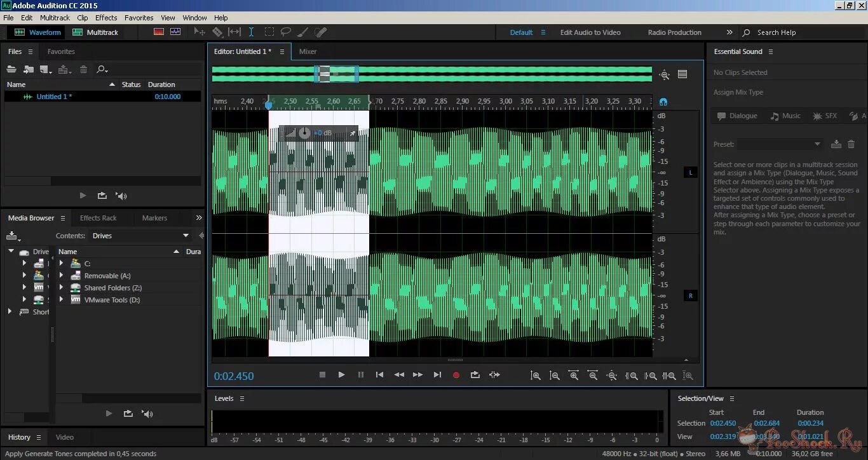Click the Zoom In Amplitude icon
The height and width of the screenshot is (460, 868).
[x=536, y=375]
